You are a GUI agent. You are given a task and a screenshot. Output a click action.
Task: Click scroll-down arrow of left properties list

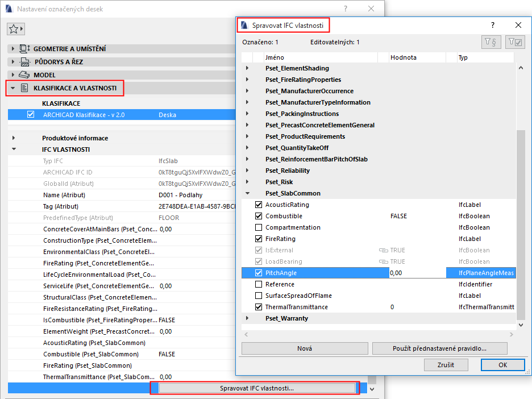372,389
